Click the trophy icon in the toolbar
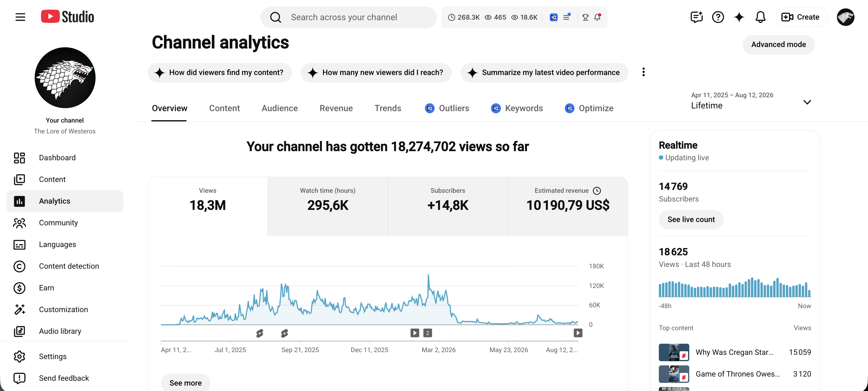The height and width of the screenshot is (391, 868). click(x=585, y=17)
